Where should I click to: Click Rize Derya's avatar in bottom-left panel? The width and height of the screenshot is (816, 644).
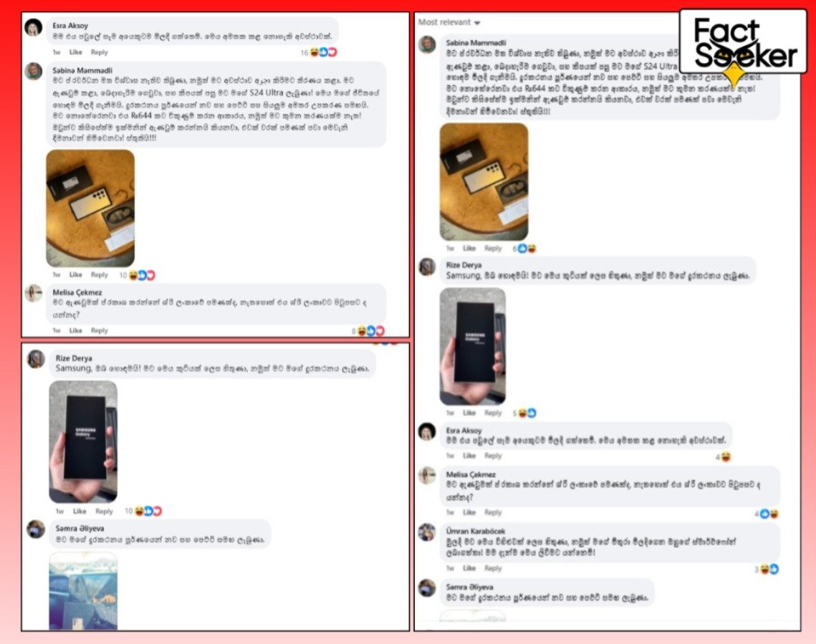tap(36, 359)
